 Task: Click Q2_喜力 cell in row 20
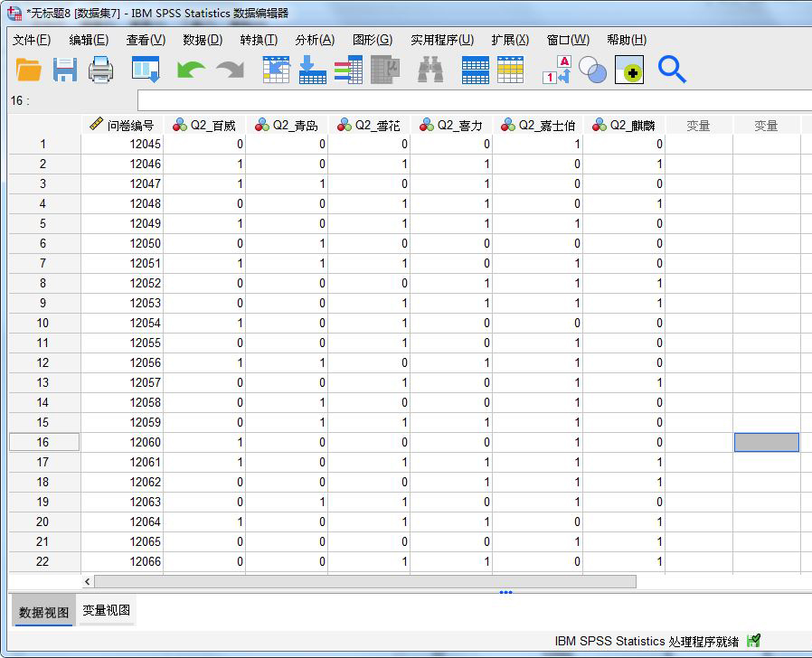[451, 522]
